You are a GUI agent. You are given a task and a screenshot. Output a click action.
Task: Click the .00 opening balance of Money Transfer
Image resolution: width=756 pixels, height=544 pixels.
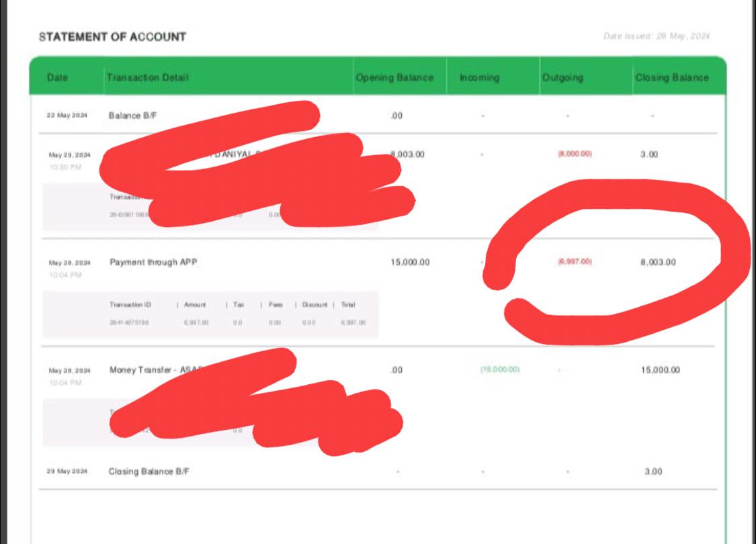click(x=396, y=370)
